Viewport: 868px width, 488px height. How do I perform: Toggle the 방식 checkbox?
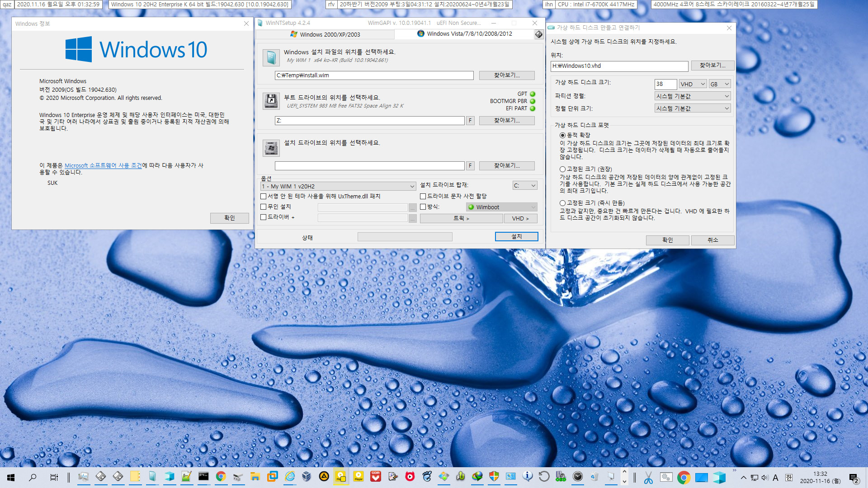(x=423, y=207)
